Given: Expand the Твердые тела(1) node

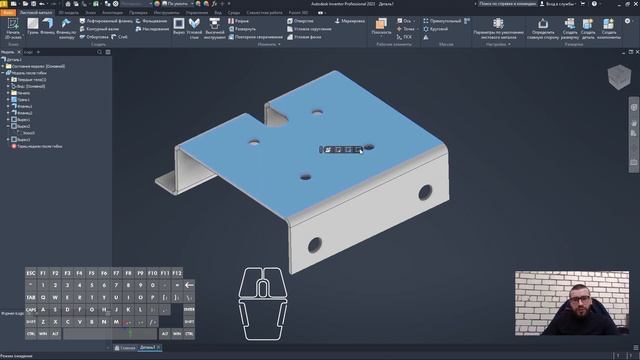Looking at the screenshot, I should click(x=8, y=80).
